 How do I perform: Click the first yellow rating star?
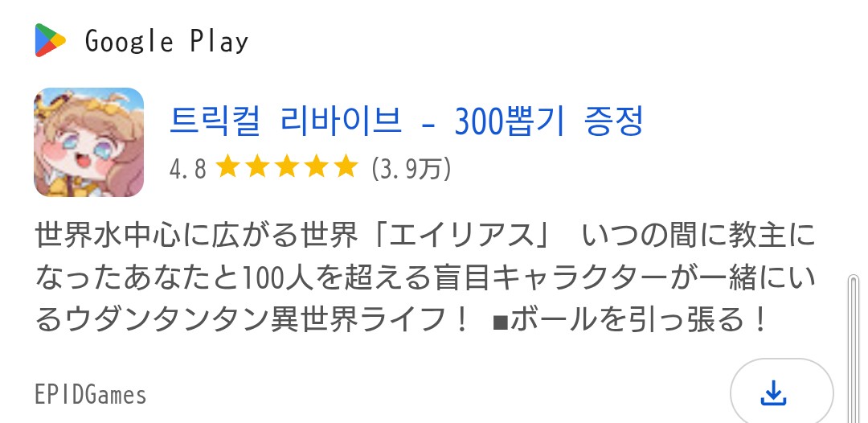point(228,167)
